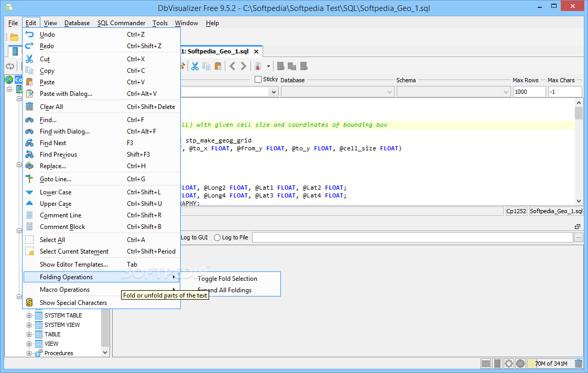Choose Select Current Statement from the Edit menu
The image size is (588, 373).
point(101,251)
